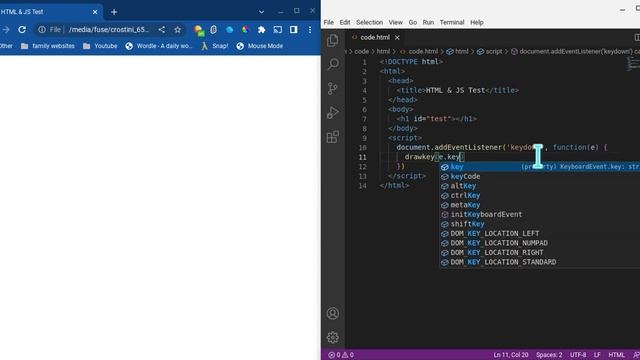640x360 pixels.
Task: Close the HTML & JS Test tab
Action: (95, 12)
